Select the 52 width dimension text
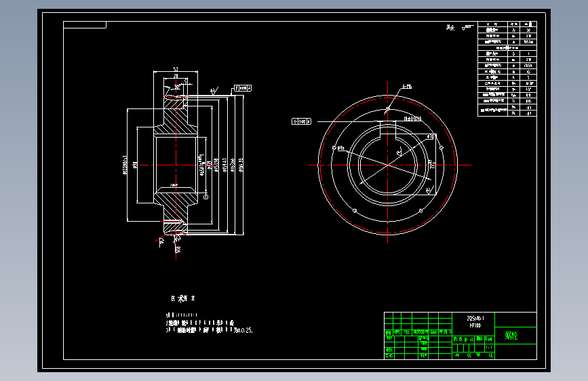This screenshot has height=381, width=588. (176, 69)
